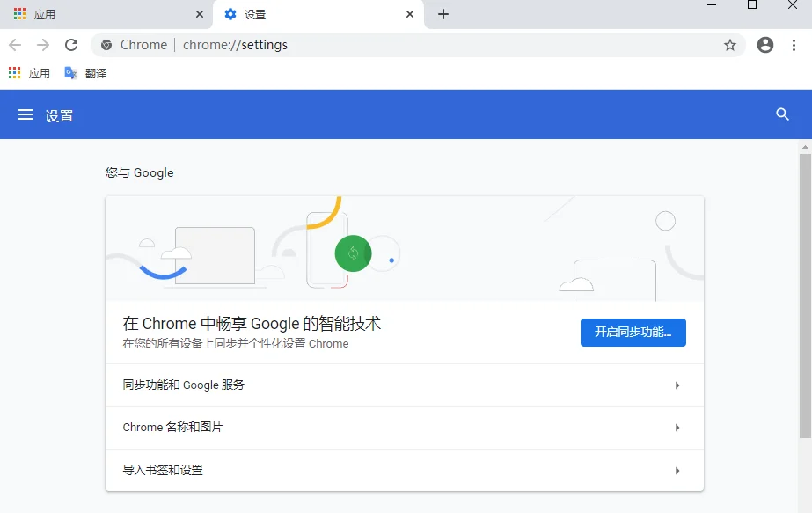
Task: Expand 同步功能和 Google 服务 arrow
Action: (677, 385)
